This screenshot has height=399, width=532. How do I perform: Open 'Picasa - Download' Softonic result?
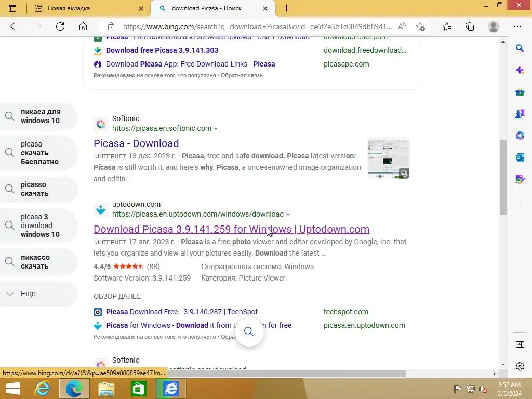point(136,143)
